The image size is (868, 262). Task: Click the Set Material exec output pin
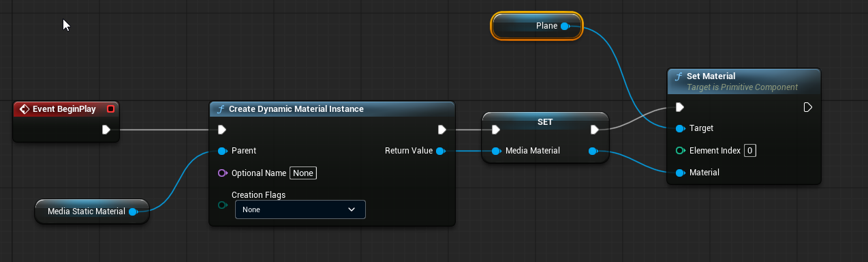point(807,107)
